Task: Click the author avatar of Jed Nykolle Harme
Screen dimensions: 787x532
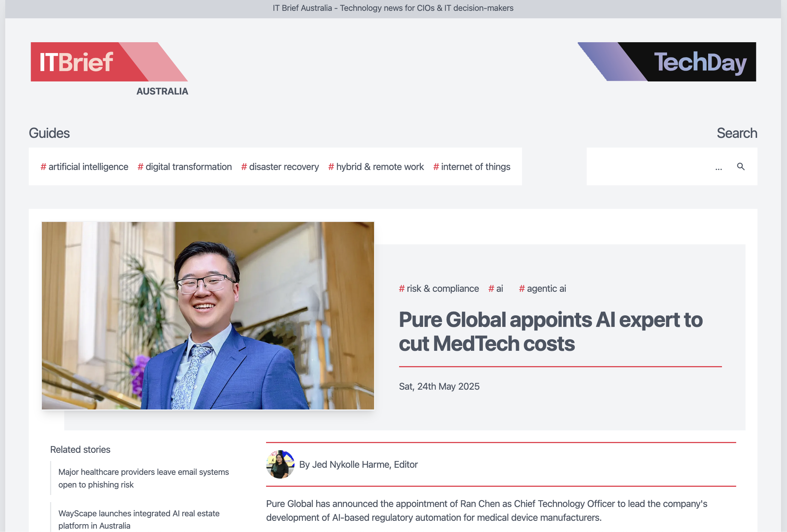Action: [x=280, y=464]
